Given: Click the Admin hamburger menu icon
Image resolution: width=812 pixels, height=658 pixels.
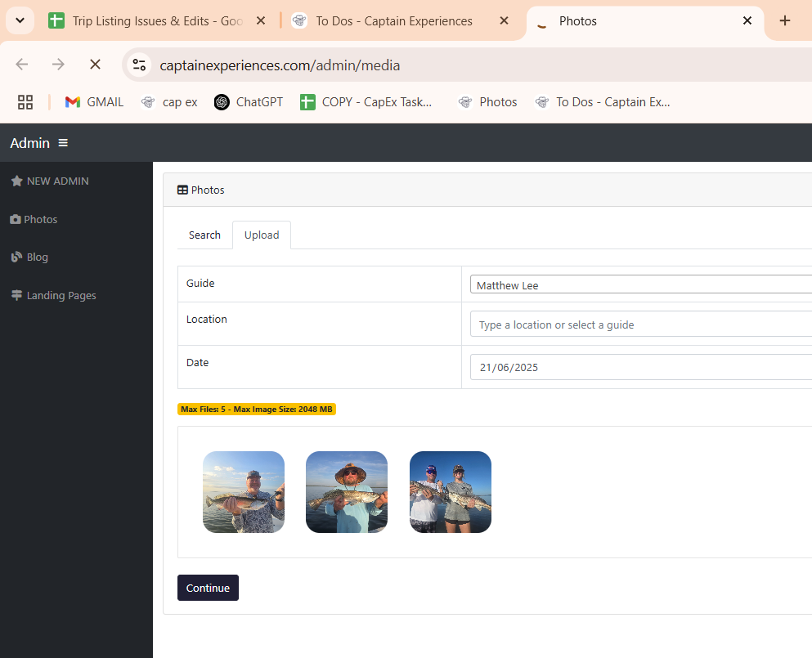Looking at the screenshot, I should (x=63, y=143).
